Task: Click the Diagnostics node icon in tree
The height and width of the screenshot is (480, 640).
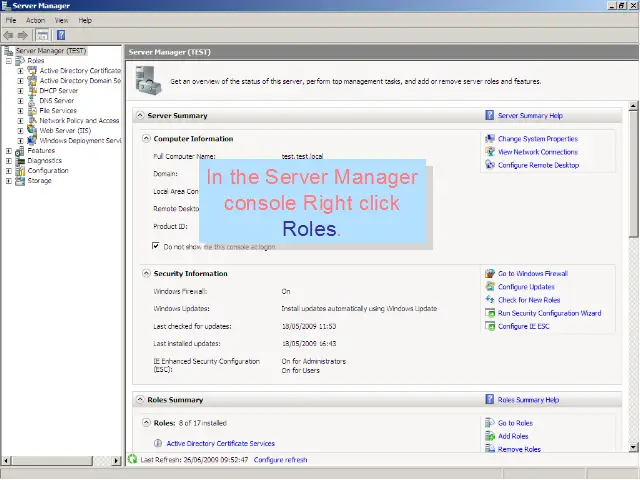Action: [x=20, y=161]
